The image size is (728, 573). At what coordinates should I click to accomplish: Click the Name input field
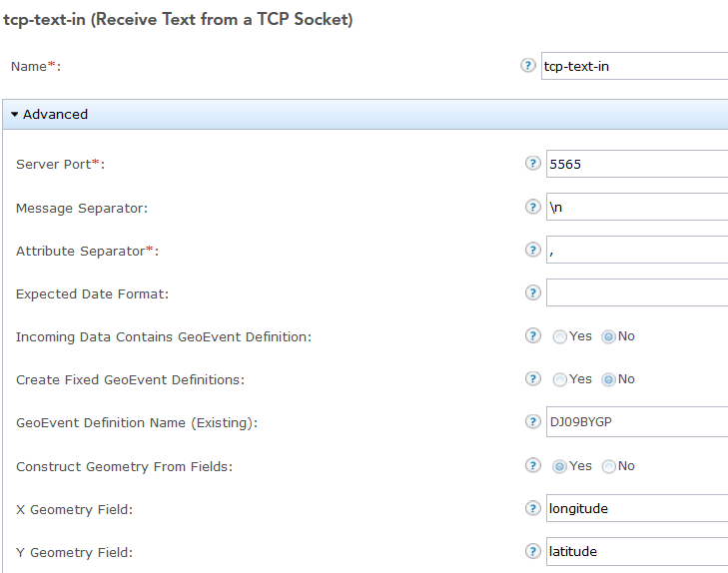point(634,66)
